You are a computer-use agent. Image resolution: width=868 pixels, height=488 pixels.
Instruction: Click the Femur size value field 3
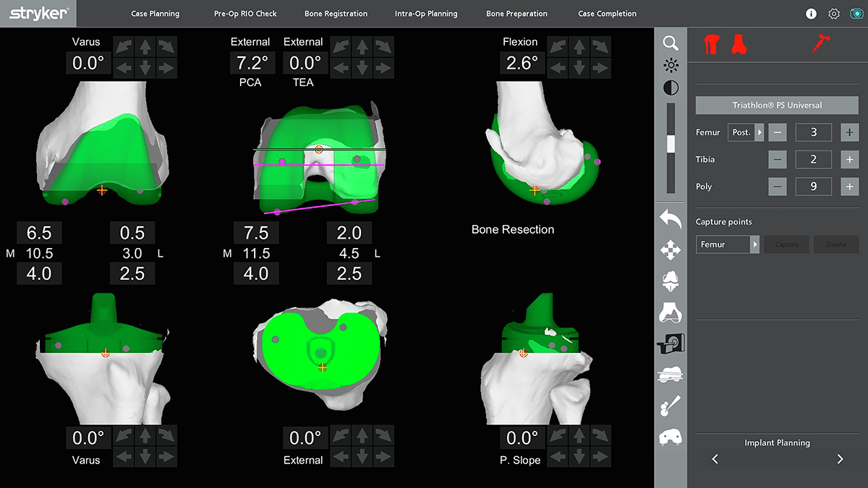[x=814, y=132]
